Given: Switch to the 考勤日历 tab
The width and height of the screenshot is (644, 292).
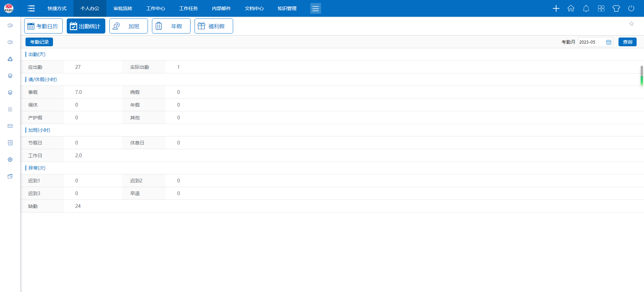Looking at the screenshot, I should (x=43, y=26).
